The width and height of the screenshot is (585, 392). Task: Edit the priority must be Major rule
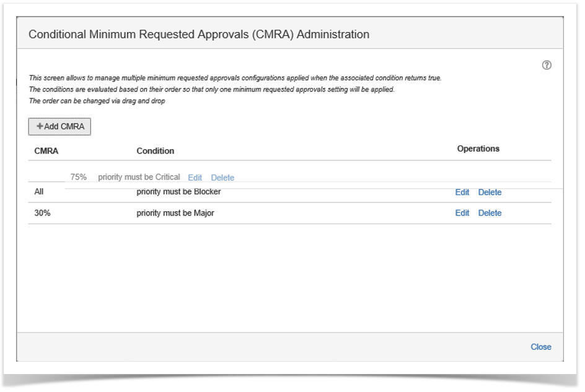pyautogui.click(x=462, y=213)
